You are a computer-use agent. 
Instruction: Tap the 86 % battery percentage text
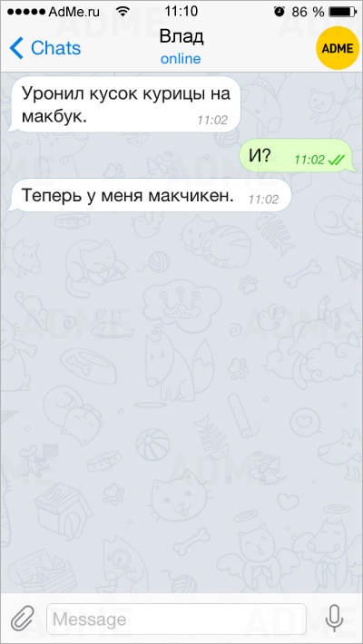tap(308, 12)
